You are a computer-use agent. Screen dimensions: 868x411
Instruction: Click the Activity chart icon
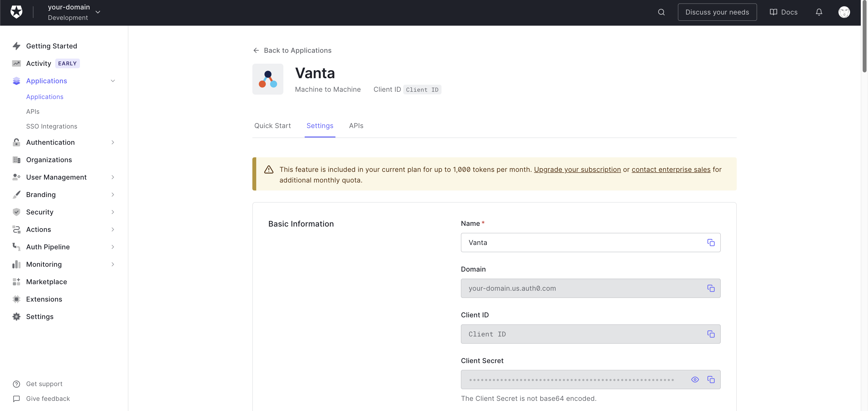(x=16, y=63)
